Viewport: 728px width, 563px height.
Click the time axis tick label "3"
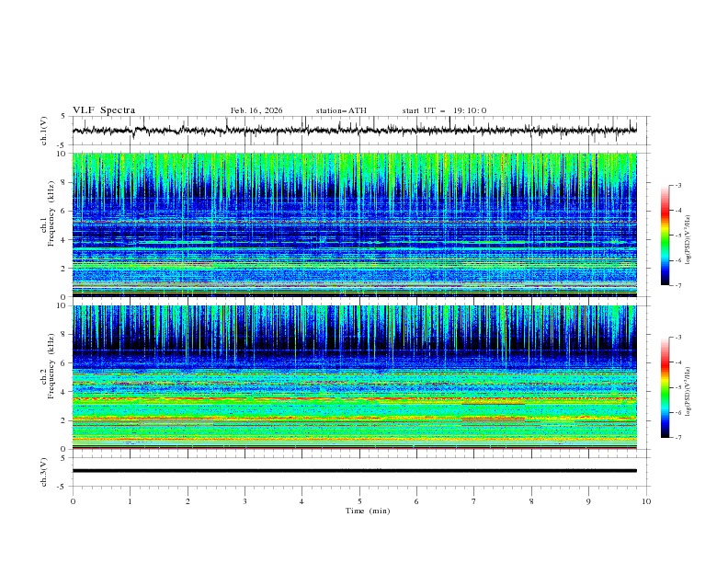[245, 501]
